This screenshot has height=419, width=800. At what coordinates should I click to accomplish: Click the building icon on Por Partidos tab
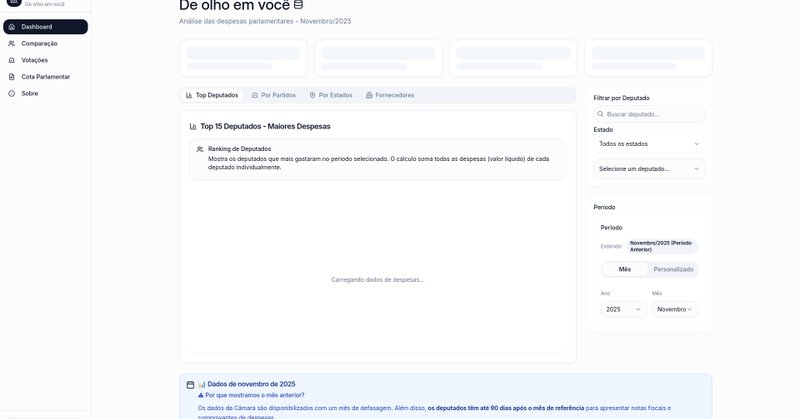click(x=255, y=95)
